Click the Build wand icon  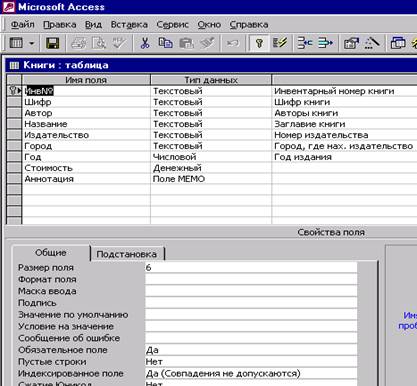tap(372, 43)
